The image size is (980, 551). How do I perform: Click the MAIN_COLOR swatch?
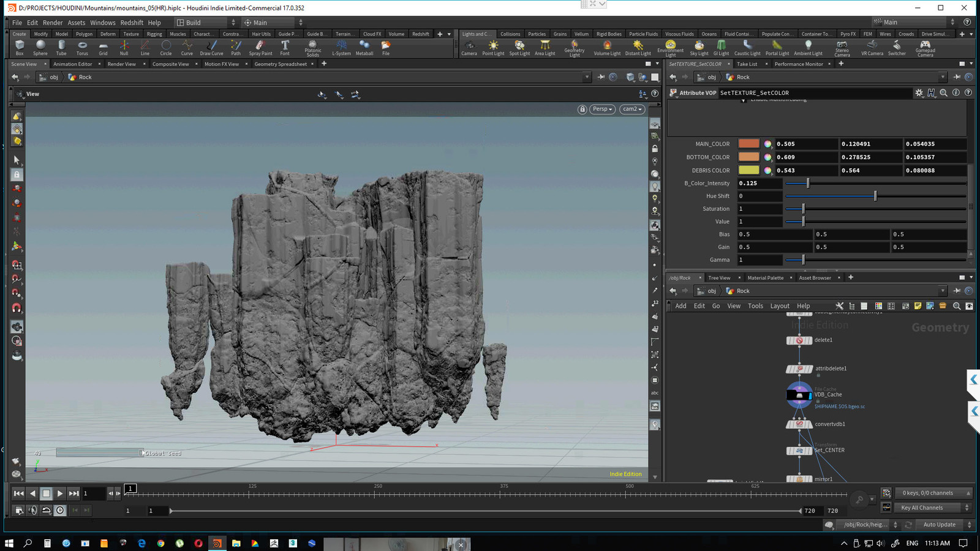point(748,144)
